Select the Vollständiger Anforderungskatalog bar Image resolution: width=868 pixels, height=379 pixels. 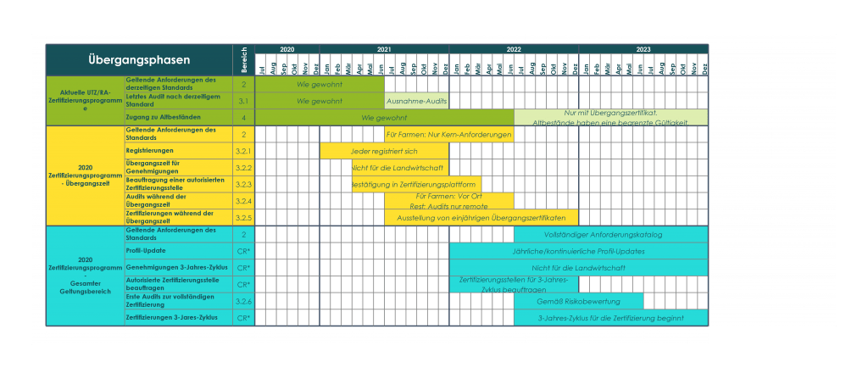(610, 234)
